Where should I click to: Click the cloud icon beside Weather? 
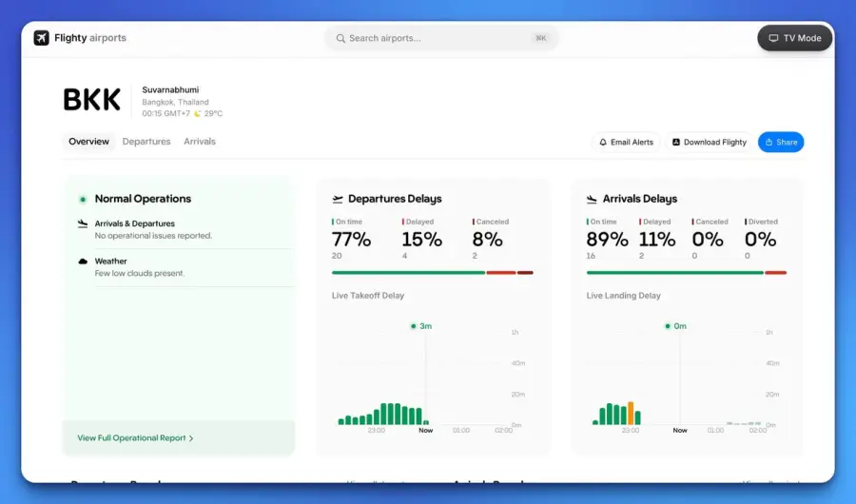pos(83,262)
